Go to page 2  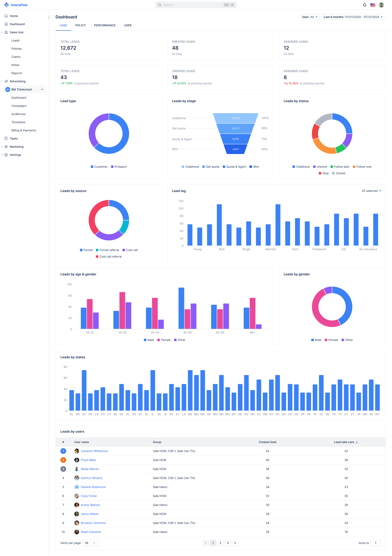tap(220, 543)
